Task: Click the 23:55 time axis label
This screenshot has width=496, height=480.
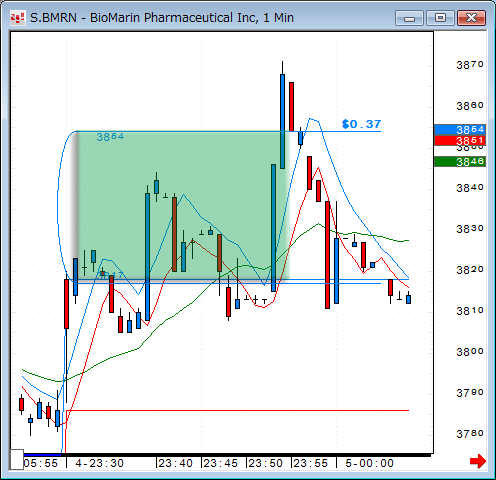Action: (x=310, y=463)
